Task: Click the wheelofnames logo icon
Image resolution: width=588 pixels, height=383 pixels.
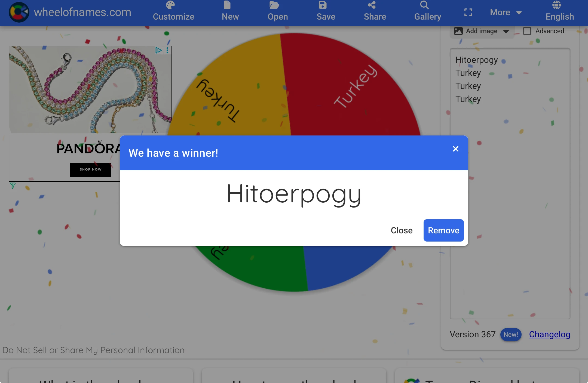Action: coord(19,12)
